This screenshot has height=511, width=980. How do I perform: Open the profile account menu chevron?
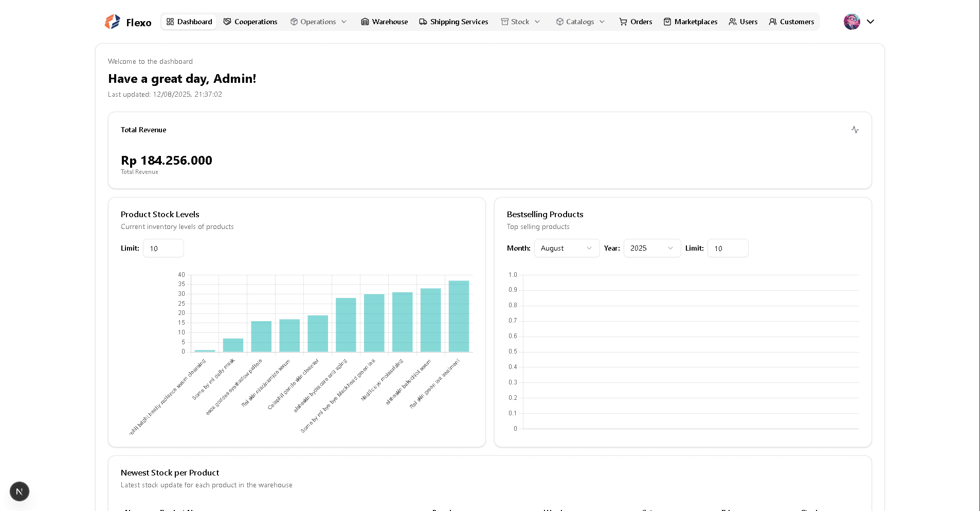point(870,22)
